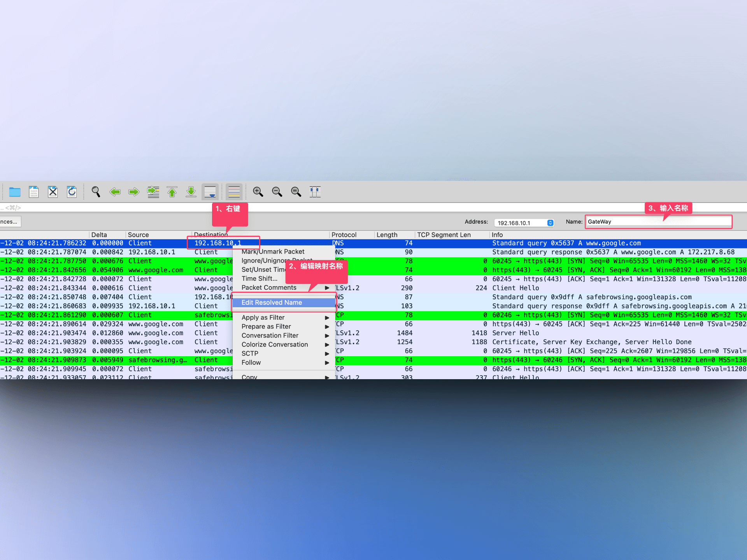
Task: Click resize columns icon in toolbar
Action: coord(315,192)
